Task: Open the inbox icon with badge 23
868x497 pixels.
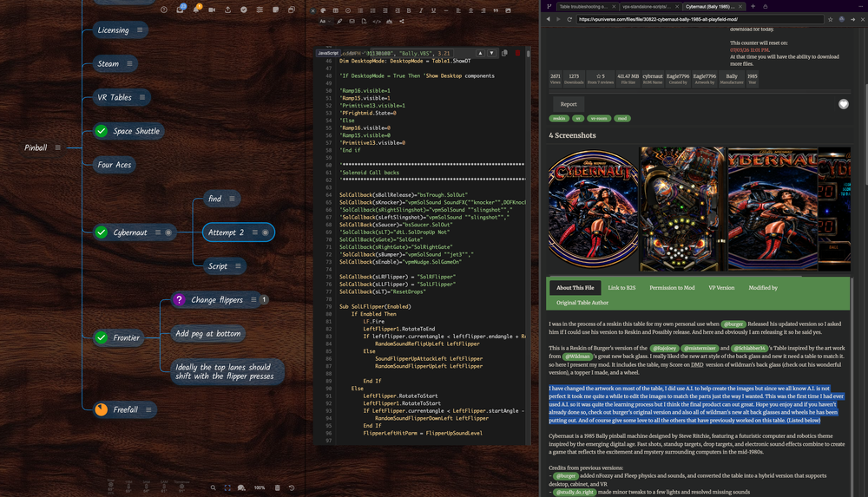Action: click(180, 10)
